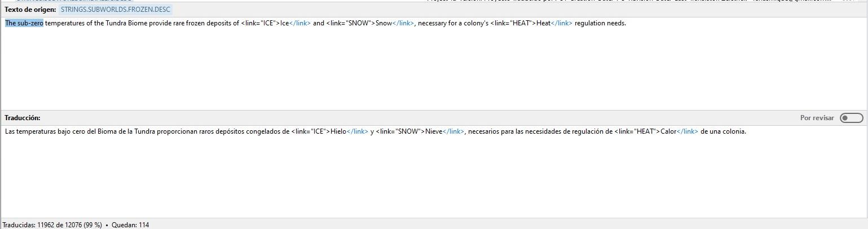
Task: Click the word 'Nieve' in the translation
Action: coord(433,131)
